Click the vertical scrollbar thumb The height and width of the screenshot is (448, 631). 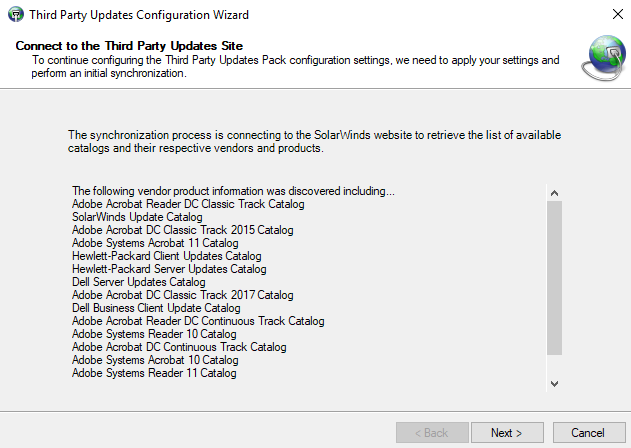[x=554, y=277]
